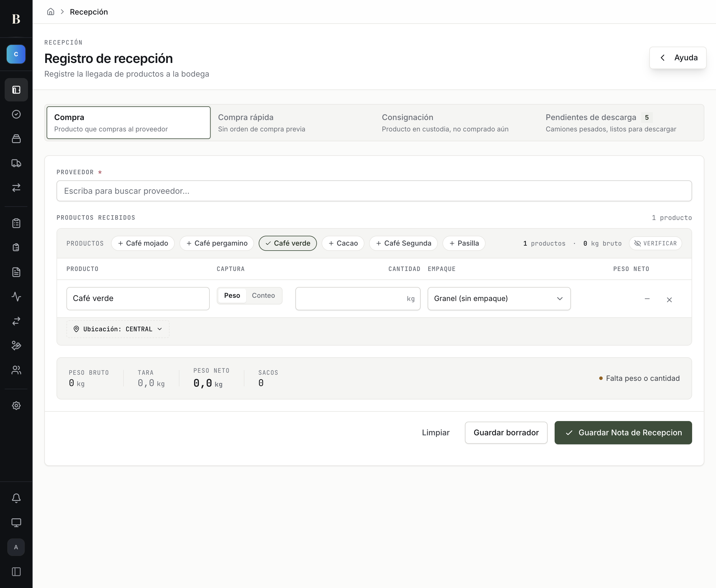This screenshot has width=716, height=588.
Task: Click the home breadcrumb icon
Action: 50,12
